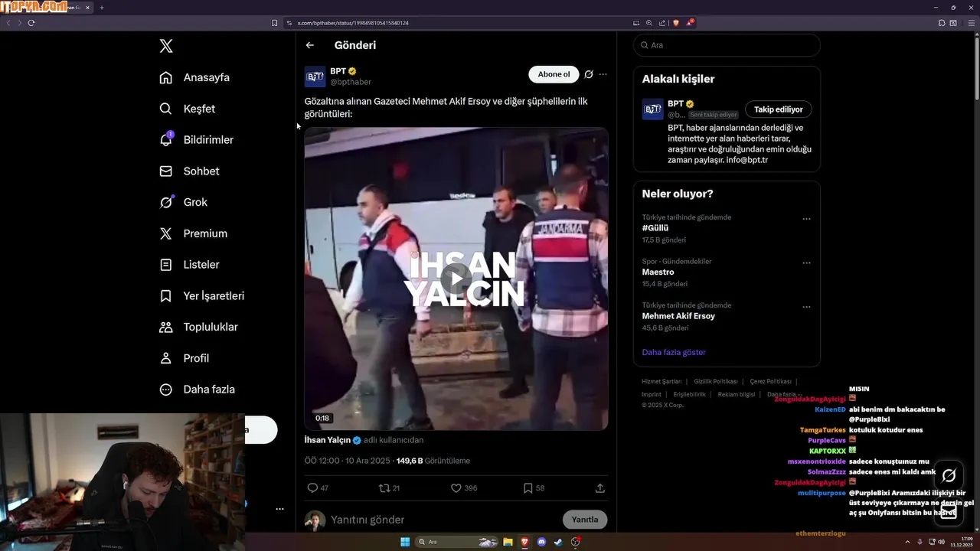The width and height of the screenshot is (980, 551).
Task: Open more options for the Maestro trend
Action: (806, 263)
